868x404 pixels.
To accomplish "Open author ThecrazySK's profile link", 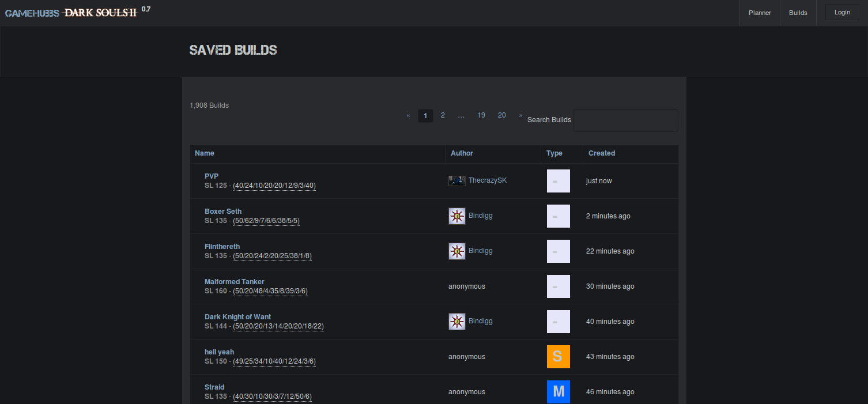I will pyautogui.click(x=488, y=180).
